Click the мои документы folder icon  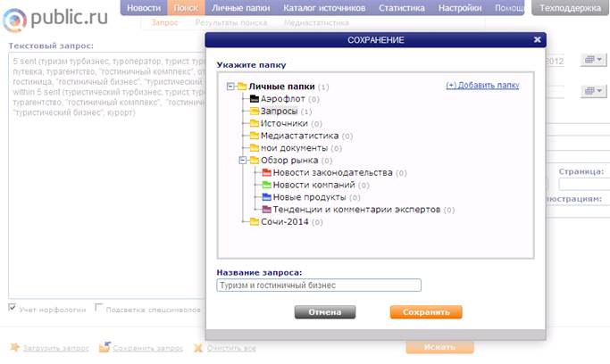pos(255,148)
